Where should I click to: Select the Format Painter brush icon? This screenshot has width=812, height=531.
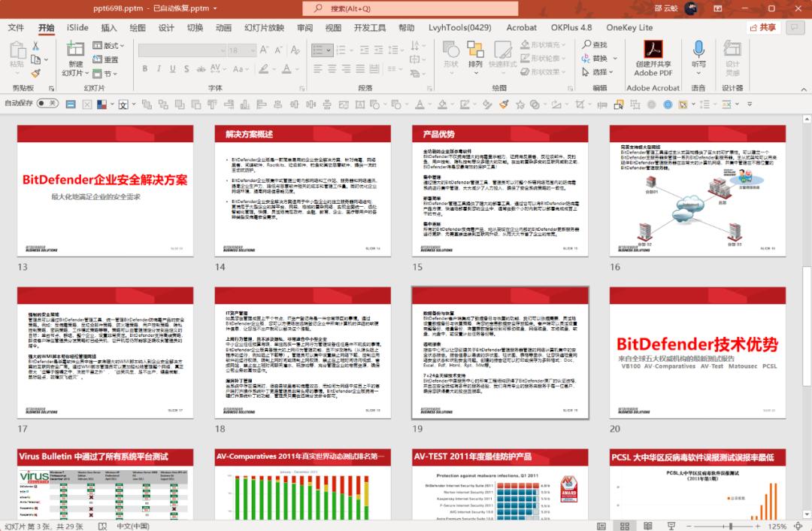[x=36, y=74]
